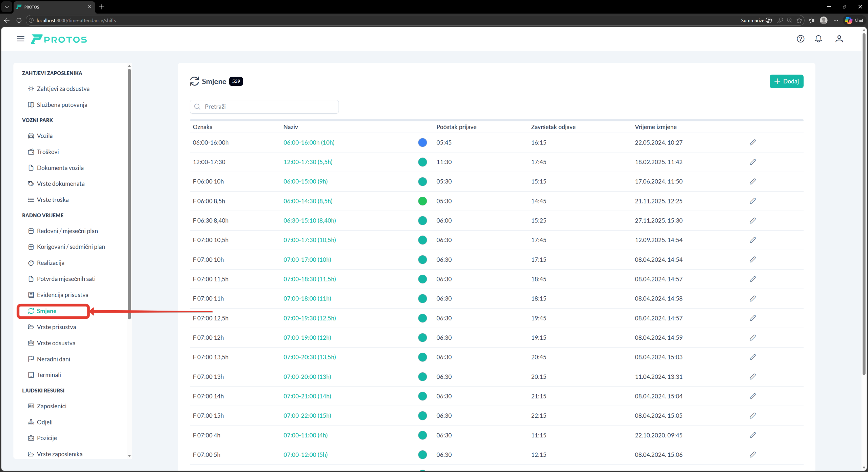This screenshot has width=868, height=472.
Task: Open the hamburger navigation menu
Action: [21, 39]
